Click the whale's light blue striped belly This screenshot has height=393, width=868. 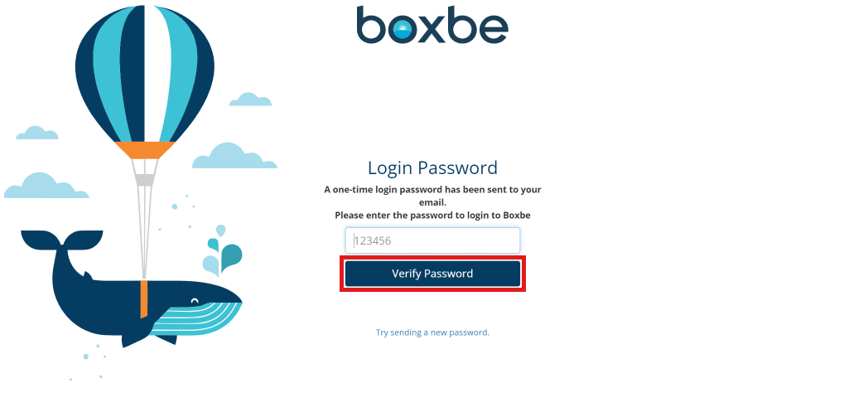pos(199,318)
